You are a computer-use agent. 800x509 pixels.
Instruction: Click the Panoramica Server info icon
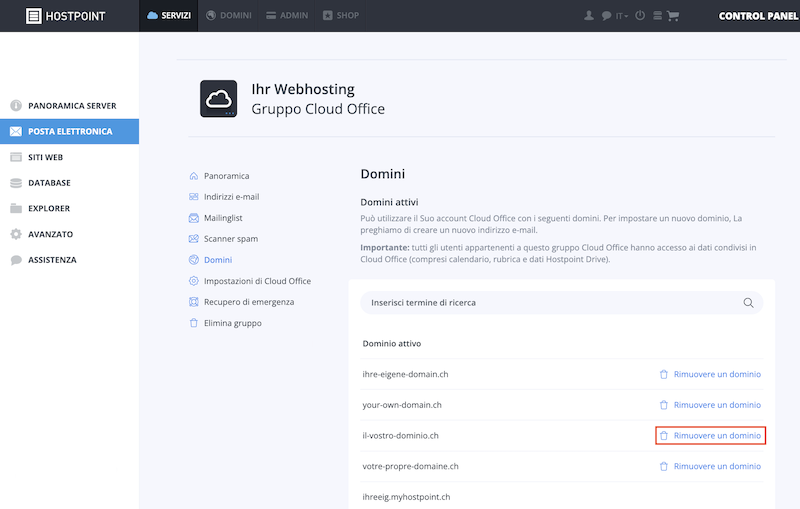pos(16,106)
